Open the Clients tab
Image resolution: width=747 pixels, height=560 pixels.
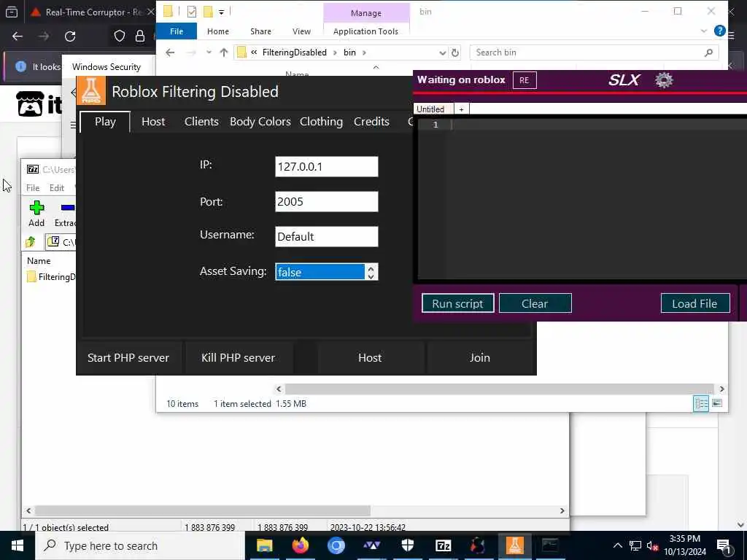coord(201,122)
